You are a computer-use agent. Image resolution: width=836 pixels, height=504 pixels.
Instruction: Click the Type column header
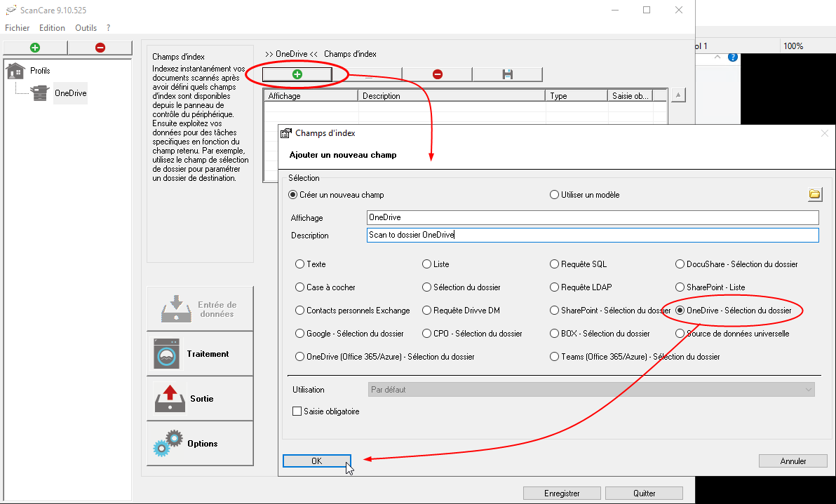coord(577,96)
